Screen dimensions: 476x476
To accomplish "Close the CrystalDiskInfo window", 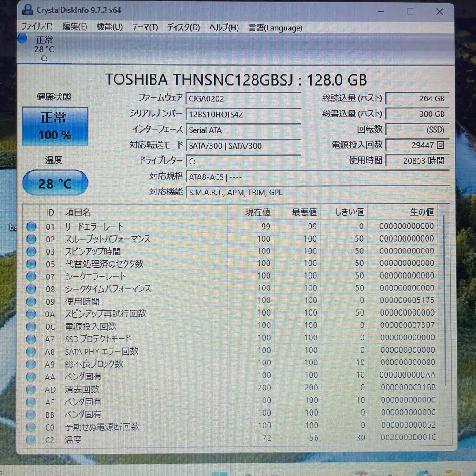I will (x=439, y=12).
